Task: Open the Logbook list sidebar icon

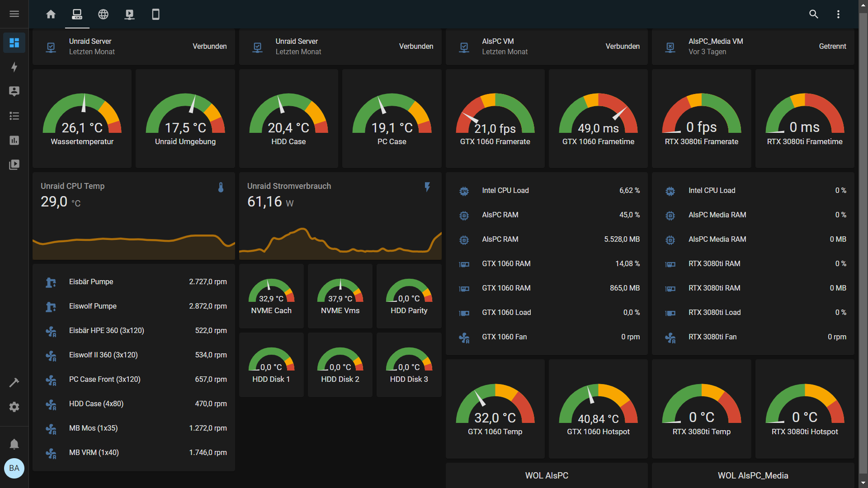Action: point(14,116)
